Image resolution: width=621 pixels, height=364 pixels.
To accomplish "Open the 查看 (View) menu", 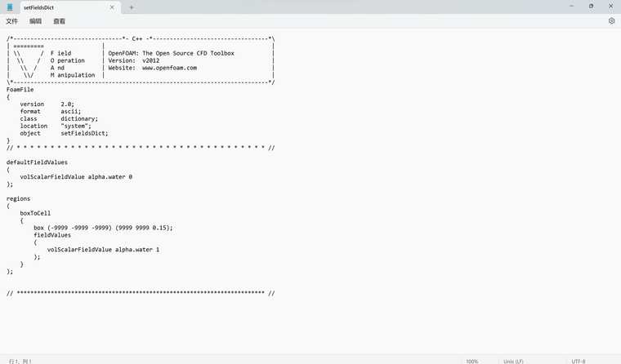I will tap(59, 21).
